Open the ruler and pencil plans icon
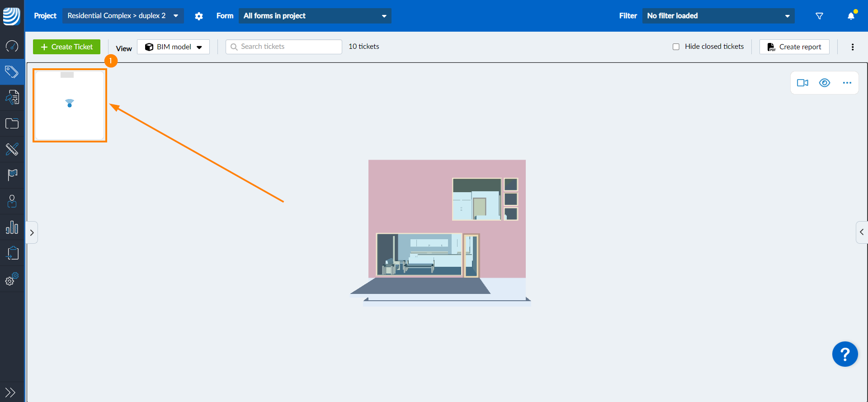 pos(12,149)
